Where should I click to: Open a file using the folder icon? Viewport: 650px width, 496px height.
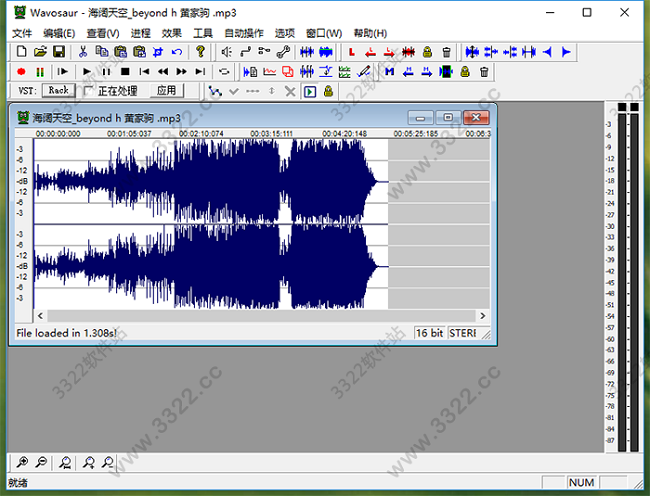tap(40, 52)
